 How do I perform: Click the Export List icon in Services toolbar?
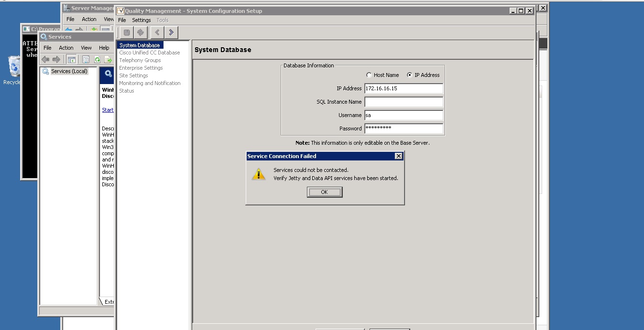[x=108, y=59]
